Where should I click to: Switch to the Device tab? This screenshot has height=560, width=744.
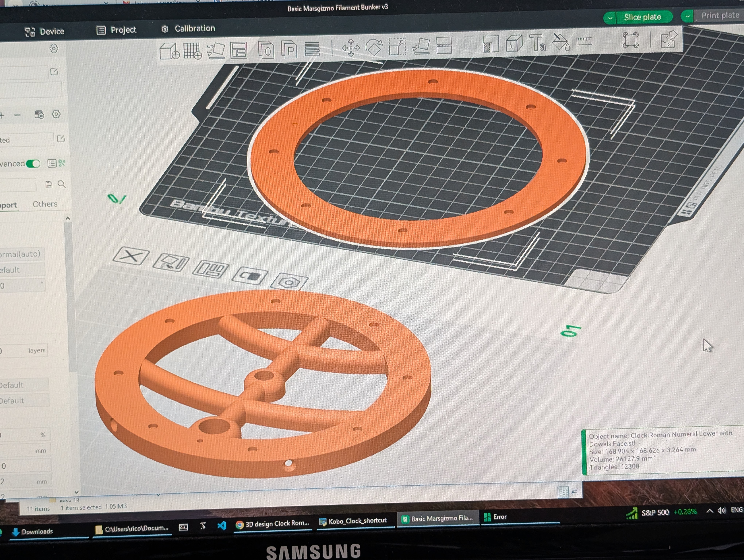click(44, 32)
